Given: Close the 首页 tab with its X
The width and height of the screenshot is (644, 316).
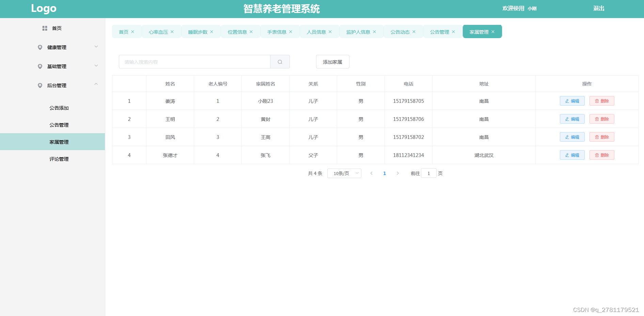Looking at the screenshot, I should pyautogui.click(x=133, y=32).
